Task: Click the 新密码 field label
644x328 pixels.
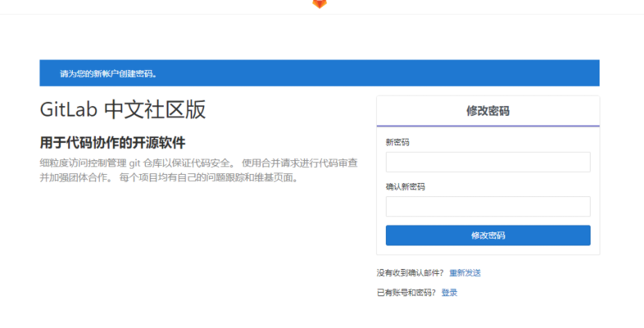Action: pos(398,142)
